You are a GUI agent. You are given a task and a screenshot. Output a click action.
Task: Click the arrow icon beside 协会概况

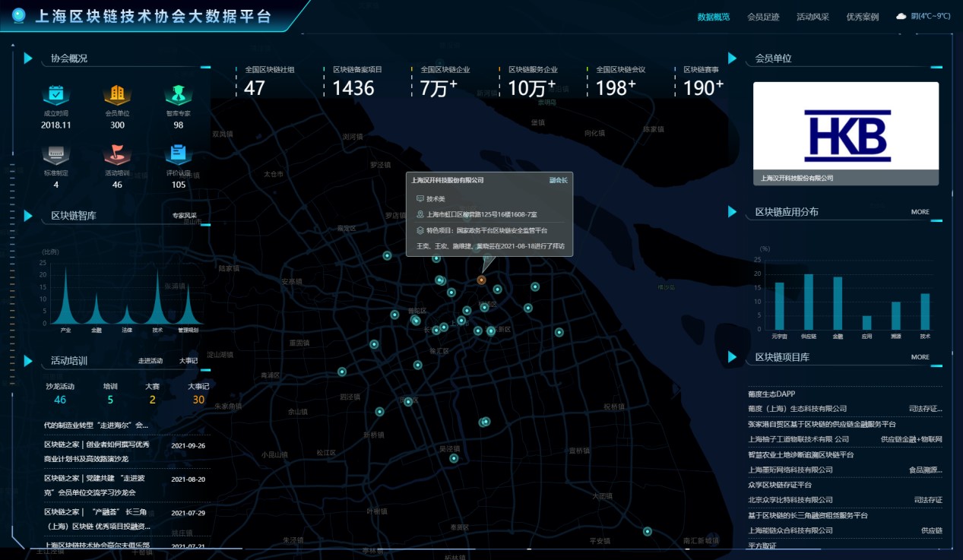coord(28,59)
